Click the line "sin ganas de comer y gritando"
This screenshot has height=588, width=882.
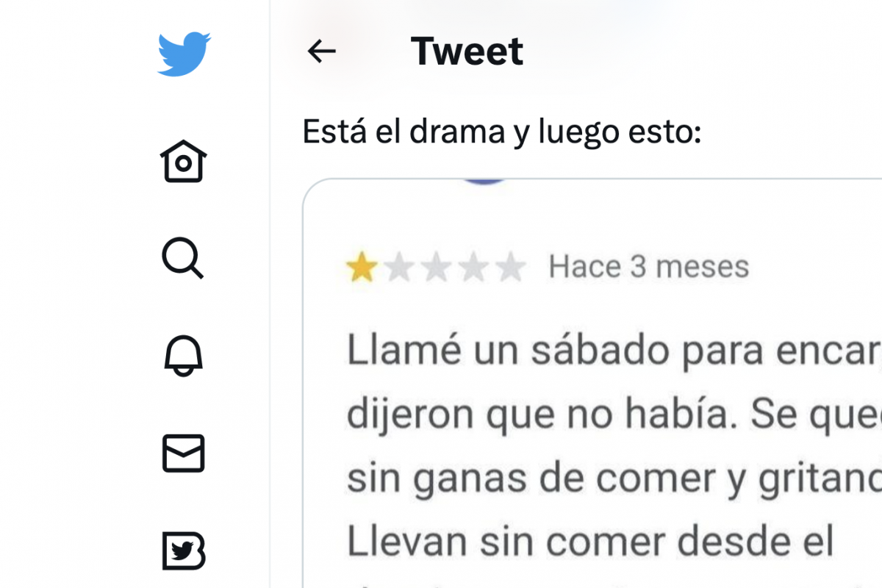(614, 479)
